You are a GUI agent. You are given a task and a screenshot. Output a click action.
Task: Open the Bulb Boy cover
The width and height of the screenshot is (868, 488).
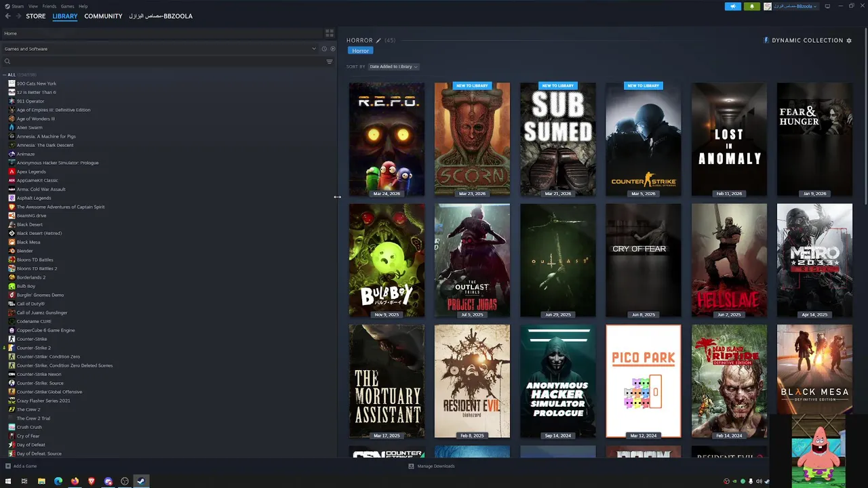click(x=387, y=260)
